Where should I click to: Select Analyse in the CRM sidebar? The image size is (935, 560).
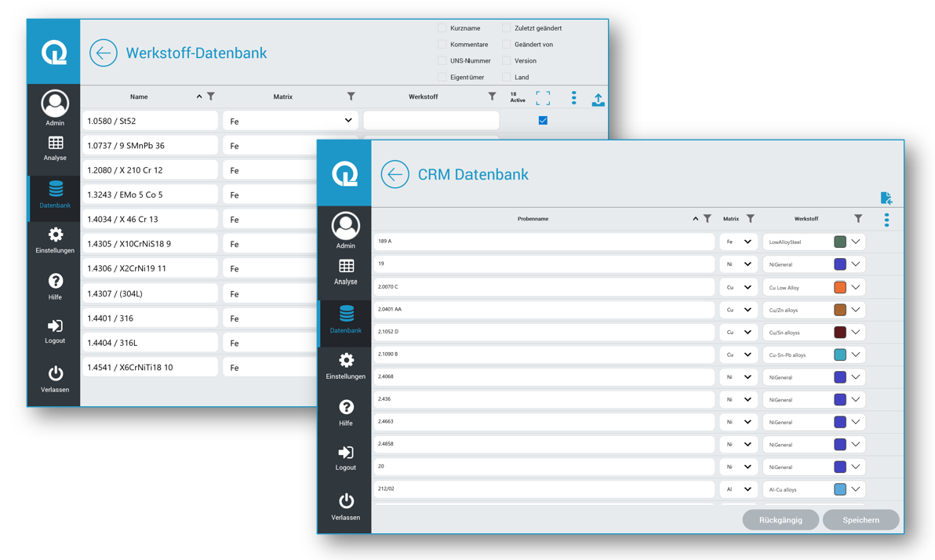pyautogui.click(x=346, y=271)
